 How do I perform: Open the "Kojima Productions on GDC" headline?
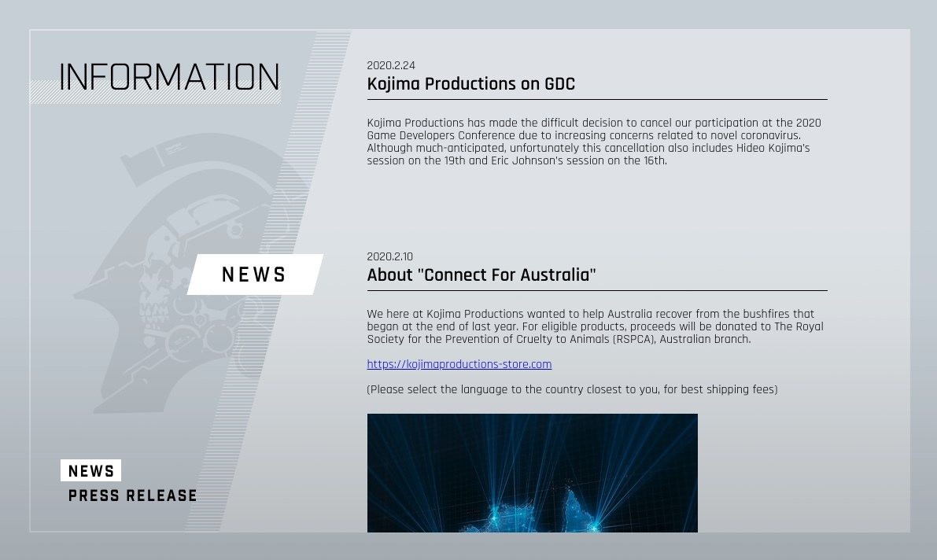470,84
